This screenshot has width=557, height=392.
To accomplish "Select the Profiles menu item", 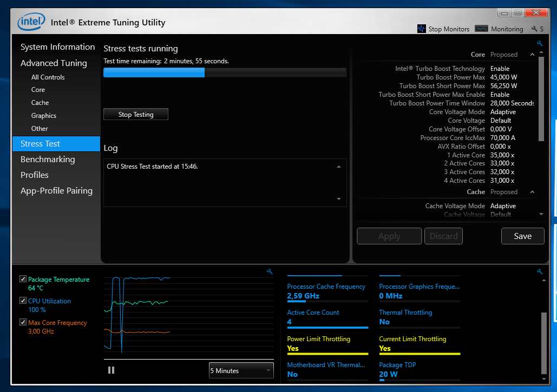I will click(x=35, y=175).
